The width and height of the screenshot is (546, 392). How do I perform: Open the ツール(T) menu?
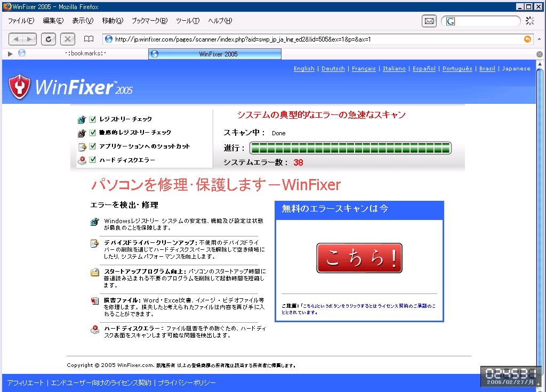pos(188,21)
